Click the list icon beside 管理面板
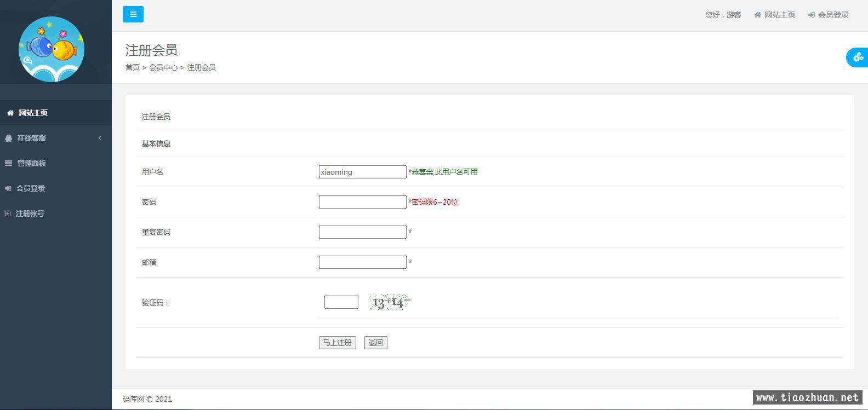Viewport: 868px width, 410px height. coord(9,163)
